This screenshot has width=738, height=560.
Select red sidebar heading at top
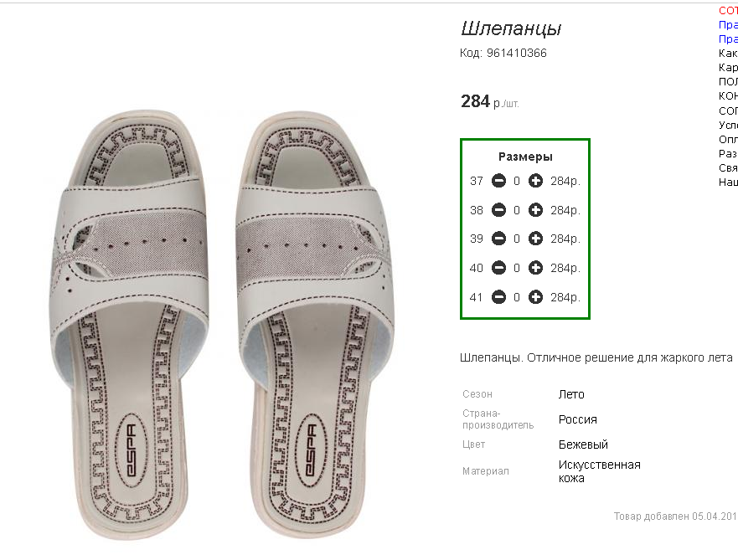click(x=728, y=10)
